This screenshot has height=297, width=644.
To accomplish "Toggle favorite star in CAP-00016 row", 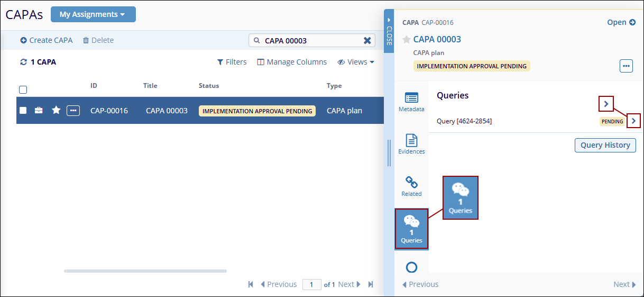I will (x=56, y=110).
